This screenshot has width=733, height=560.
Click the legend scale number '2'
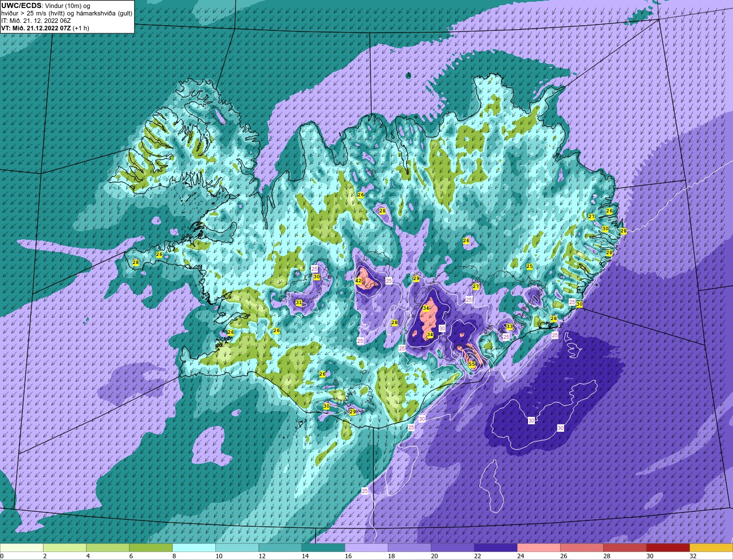click(x=44, y=556)
